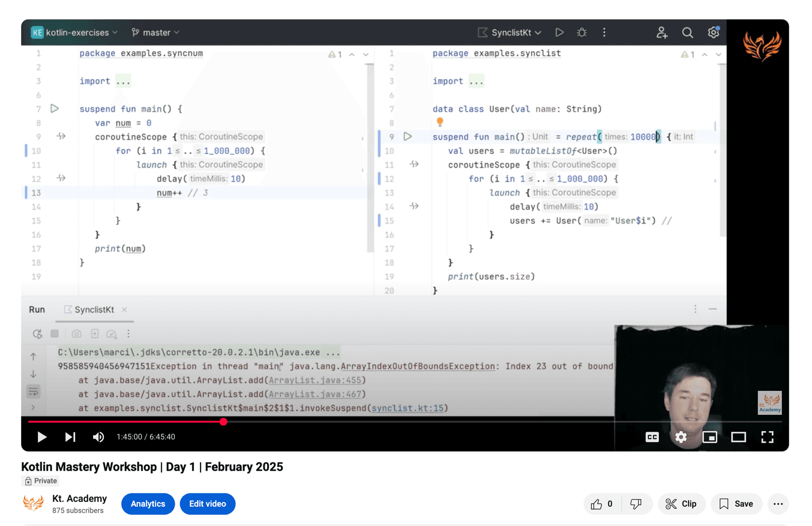
Task: Skip to next video
Action: (x=70, y=437)
